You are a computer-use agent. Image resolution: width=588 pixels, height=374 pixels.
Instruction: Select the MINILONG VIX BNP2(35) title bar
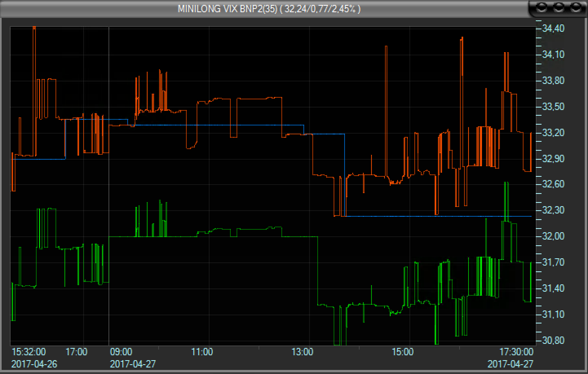pos(269,9)
